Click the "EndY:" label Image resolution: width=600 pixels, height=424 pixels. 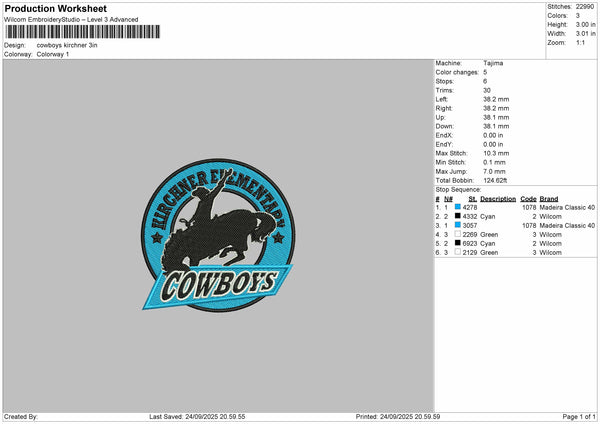(444, 144)
